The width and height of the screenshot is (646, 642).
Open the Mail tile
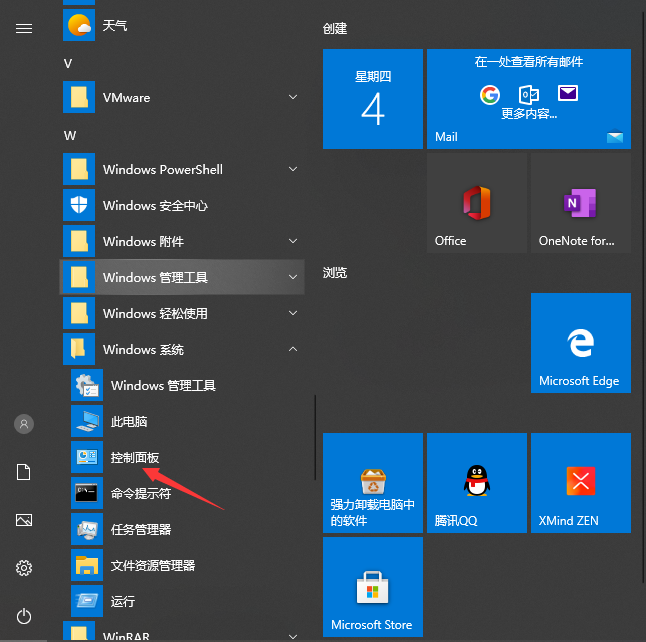(x=528, y=99)
